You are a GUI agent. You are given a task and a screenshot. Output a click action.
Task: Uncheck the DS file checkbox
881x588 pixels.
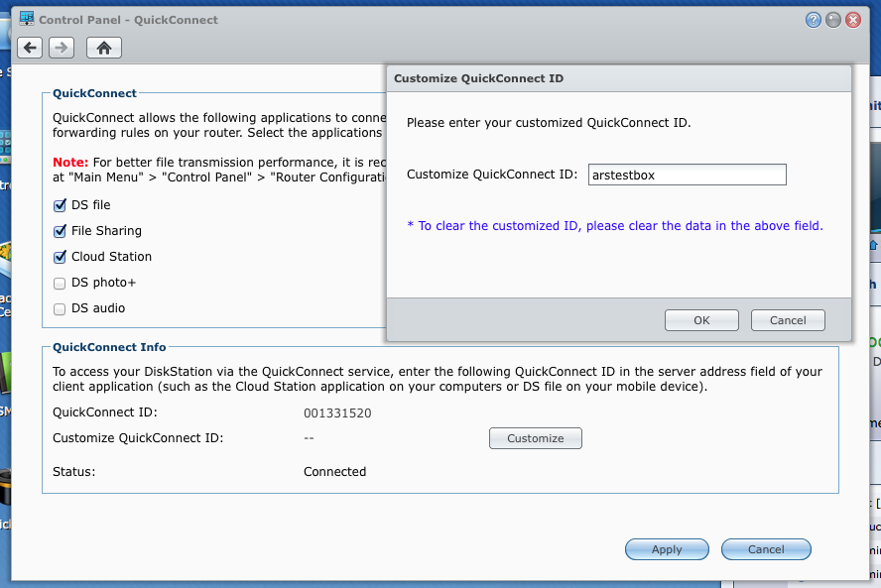click(60, 205)
